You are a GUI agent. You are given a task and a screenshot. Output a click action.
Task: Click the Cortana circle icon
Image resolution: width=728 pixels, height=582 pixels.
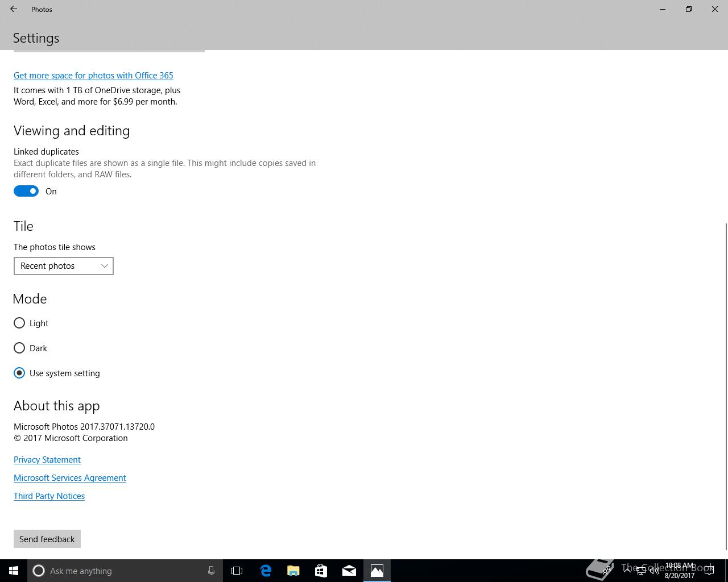coord(39,571)
